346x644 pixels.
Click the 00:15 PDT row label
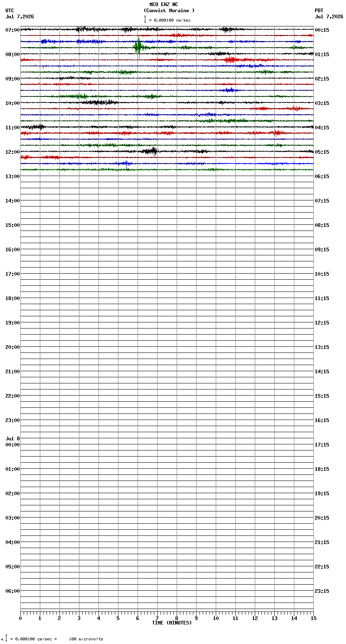322,30
